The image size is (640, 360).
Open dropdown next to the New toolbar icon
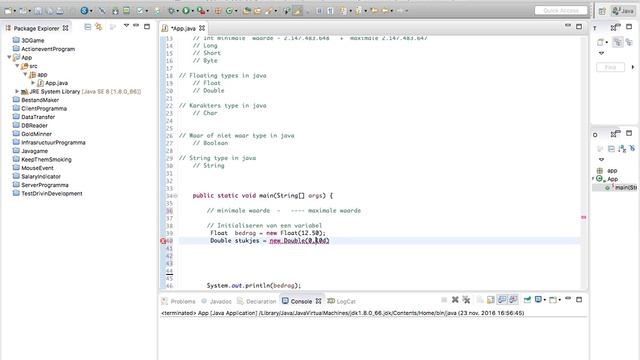(15, 11)
